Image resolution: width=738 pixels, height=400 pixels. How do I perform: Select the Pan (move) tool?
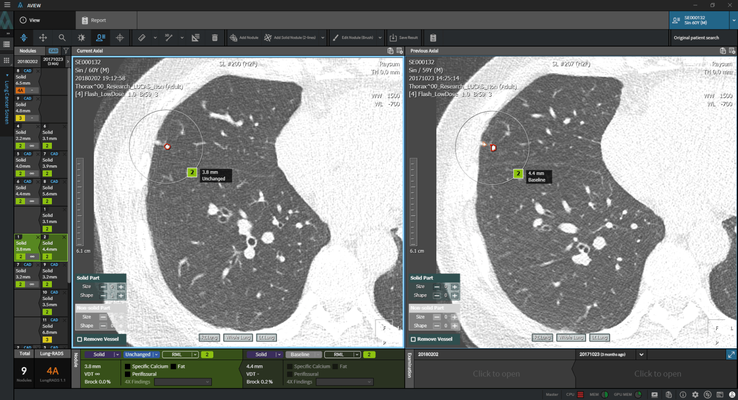[43, 38]
